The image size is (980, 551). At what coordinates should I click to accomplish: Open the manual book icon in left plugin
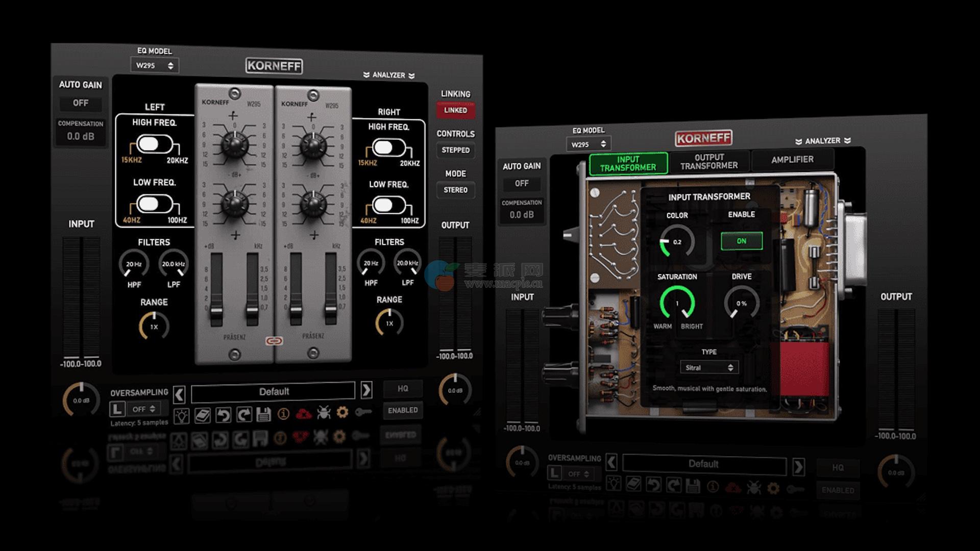[x=202, y=415]
